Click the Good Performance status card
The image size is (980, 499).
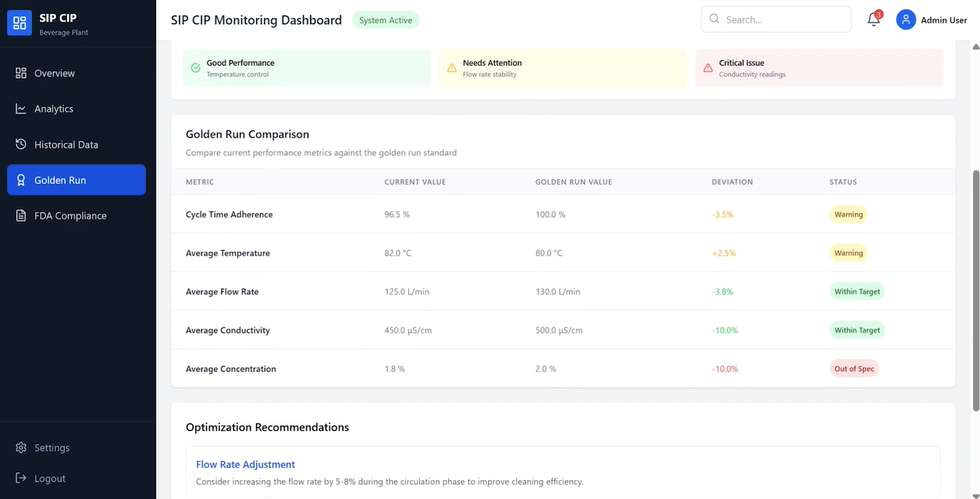coord(306,68)
